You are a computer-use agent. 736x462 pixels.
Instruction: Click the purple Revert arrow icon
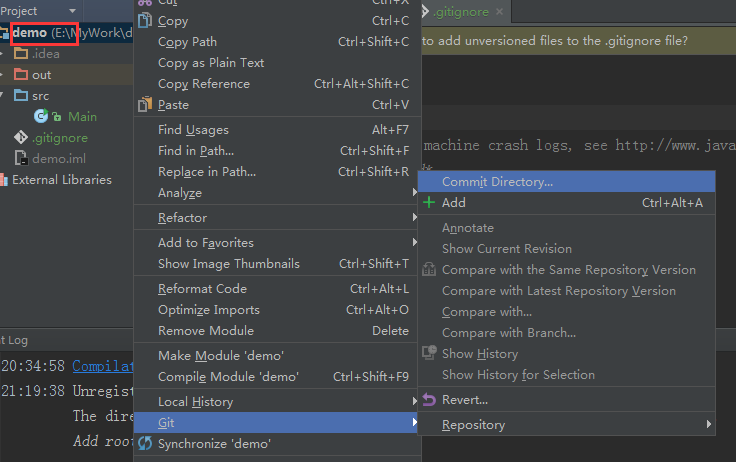(x=429, y=400)
